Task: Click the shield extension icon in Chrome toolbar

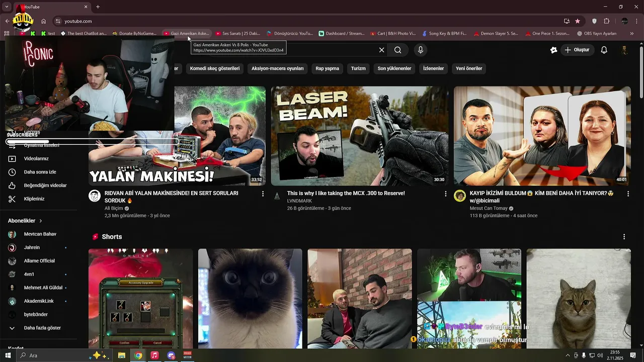Action: point(594,21)
